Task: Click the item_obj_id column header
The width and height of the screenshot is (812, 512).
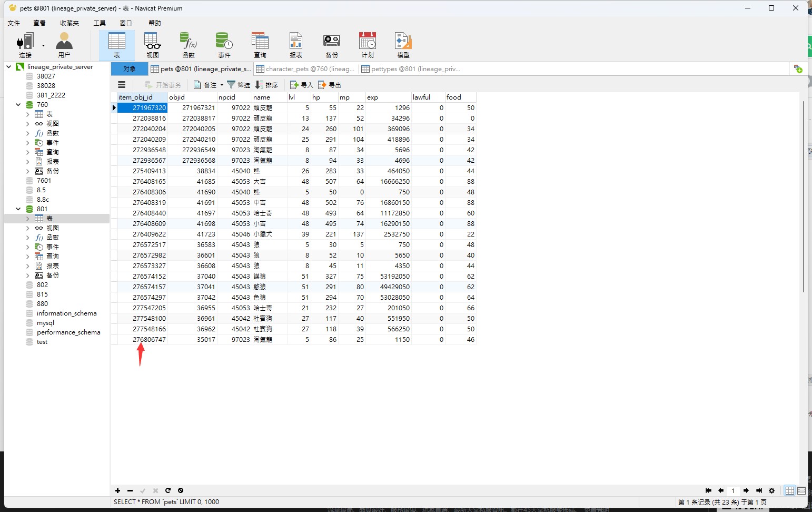Action: pos(142,97)
